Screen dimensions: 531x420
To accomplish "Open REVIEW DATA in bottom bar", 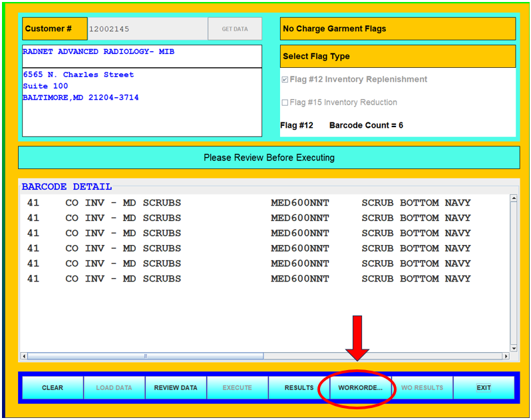I will tap(176, 388).
